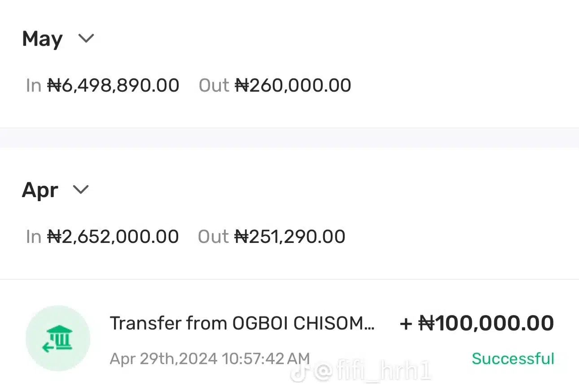Tap the @fifi_hrh1 username watermark
579x392 pixels.
(x=372, y=372)
